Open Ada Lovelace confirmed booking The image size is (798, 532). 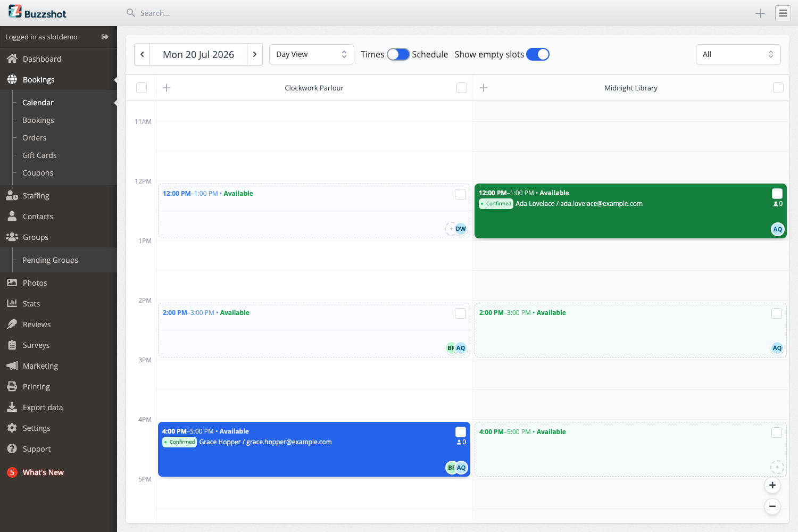click(x=630, y=211)
